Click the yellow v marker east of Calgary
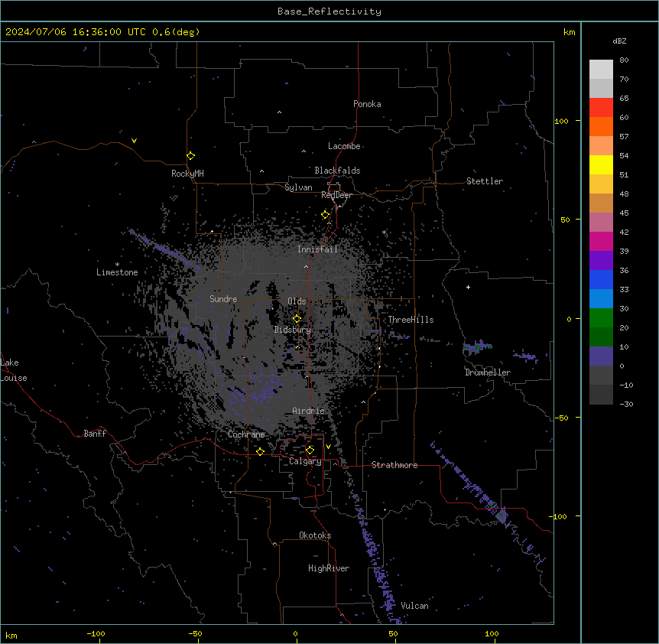659x644 pixels. 328,447
